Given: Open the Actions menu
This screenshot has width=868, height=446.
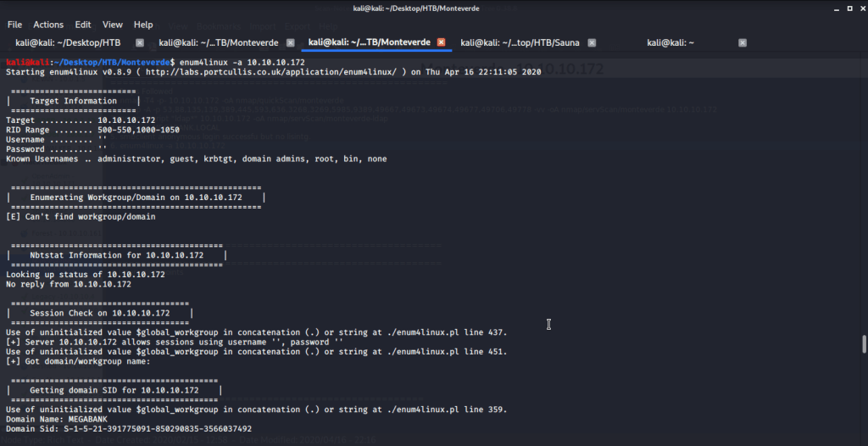Looking at the screenshot, I should tap(48, 25).
